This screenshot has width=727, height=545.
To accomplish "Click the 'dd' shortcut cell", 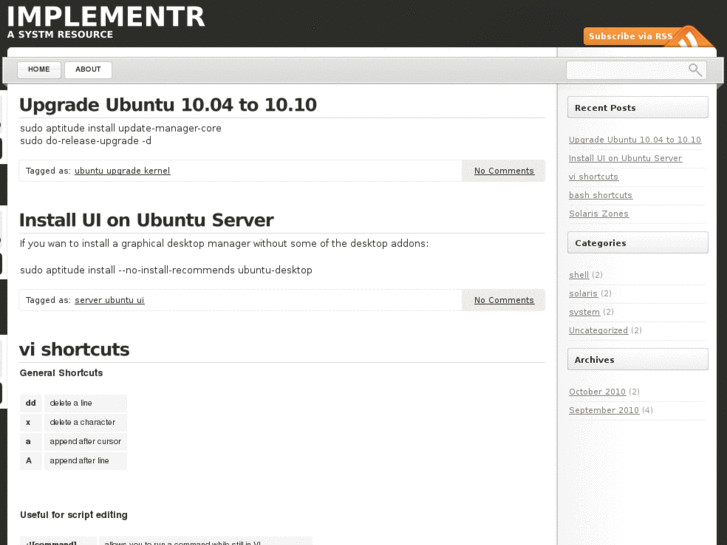I will (x=31, y=403).
